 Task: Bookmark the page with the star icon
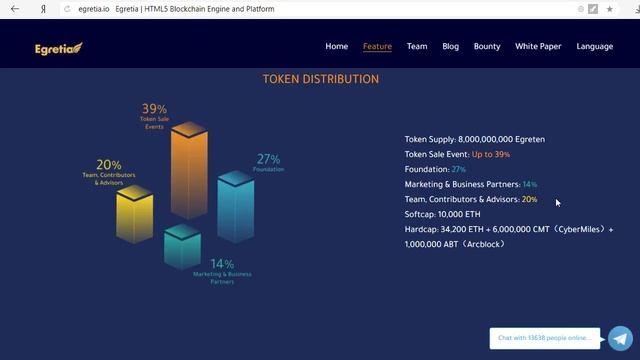pyautogui.click(x=609, y=9)
